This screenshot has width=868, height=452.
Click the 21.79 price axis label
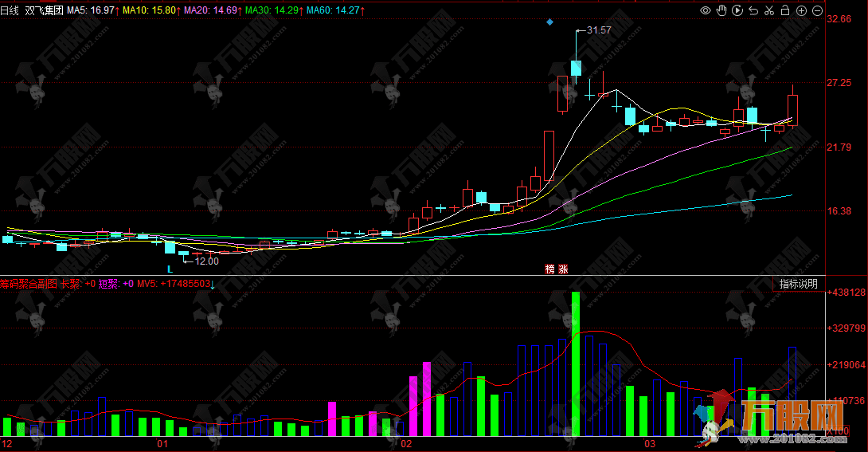click(839, 147)
